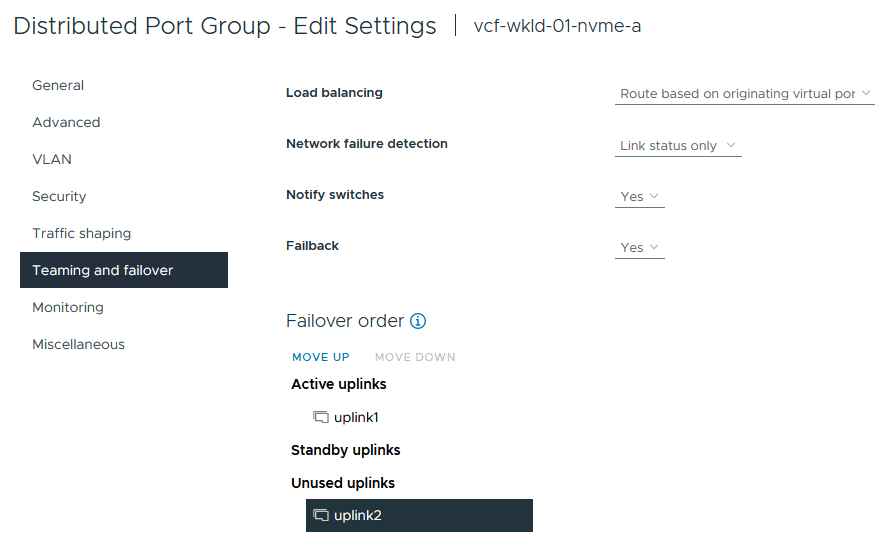Open the Notify switches dropdown
This screenshot has width=875, height=550.
[x=640, y=196]
